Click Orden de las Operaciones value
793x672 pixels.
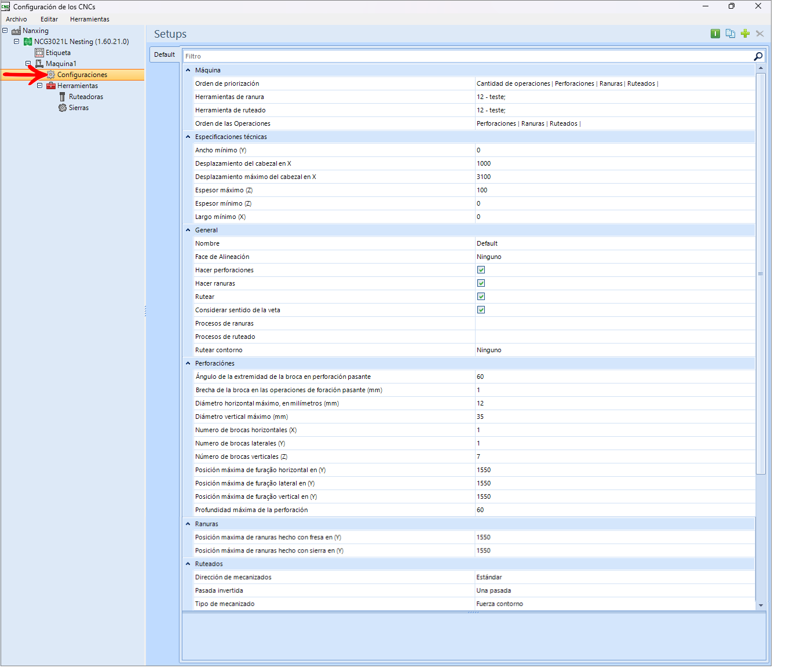click(x=615, y=123)
